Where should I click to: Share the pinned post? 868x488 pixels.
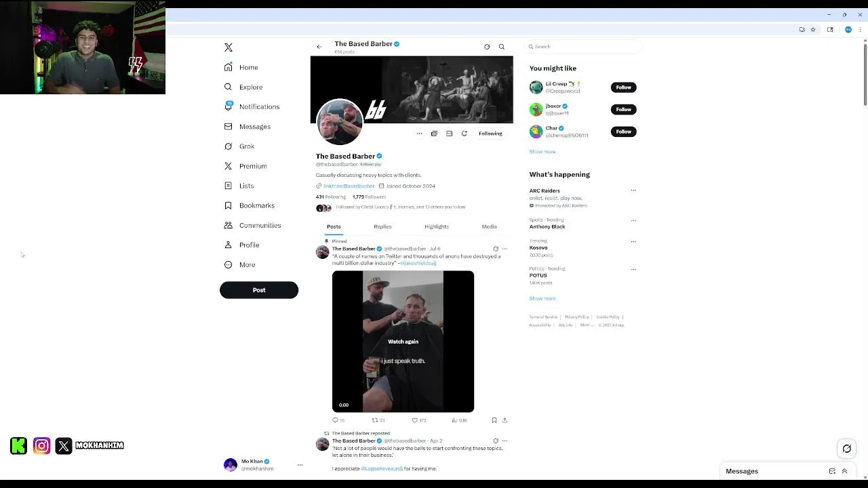pos(505,420)
